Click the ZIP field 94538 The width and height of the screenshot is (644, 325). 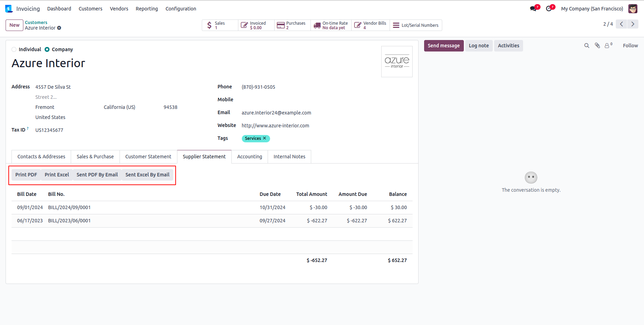click(170, 107)
